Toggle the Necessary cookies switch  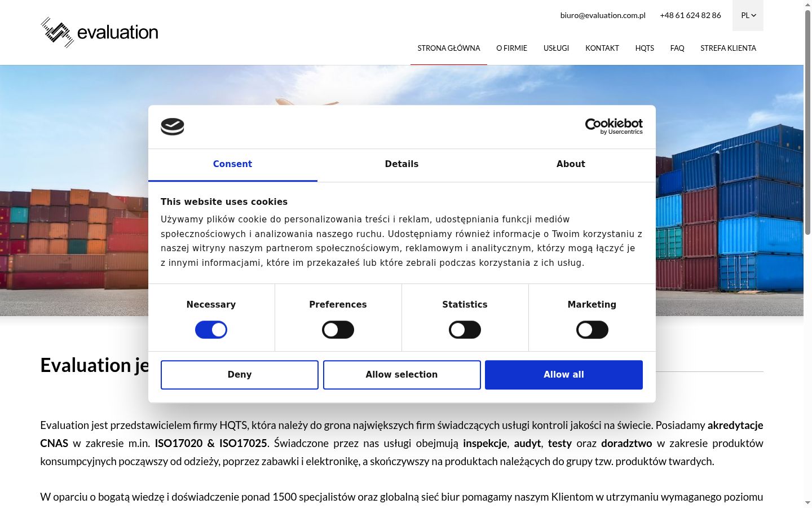click(211, 330)
